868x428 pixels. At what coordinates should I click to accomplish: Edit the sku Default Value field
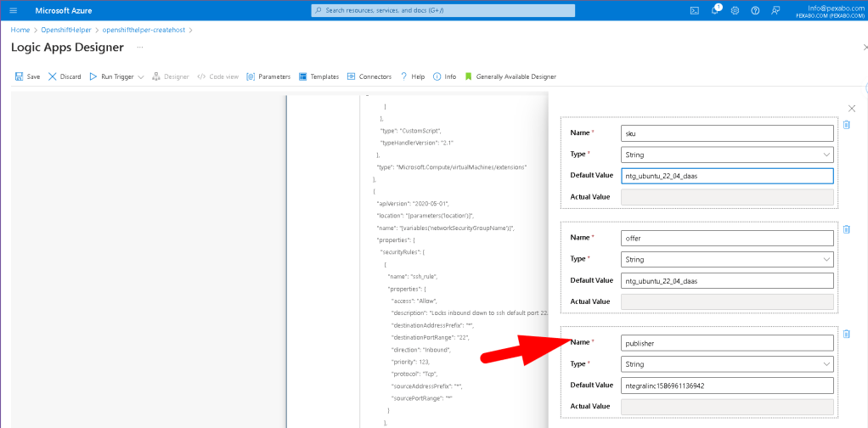click(x=727, y=176)
